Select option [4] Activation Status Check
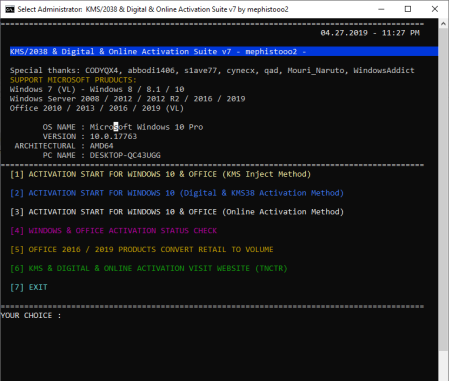Screen dimensions: 449x381 (x=113, y=231)
